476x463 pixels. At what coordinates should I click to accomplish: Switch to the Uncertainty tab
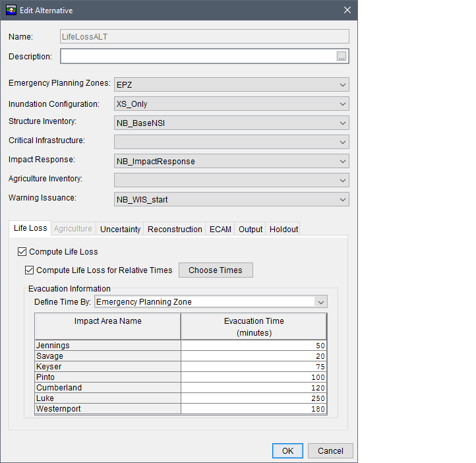pyautogui.click(x=120, y=230)
